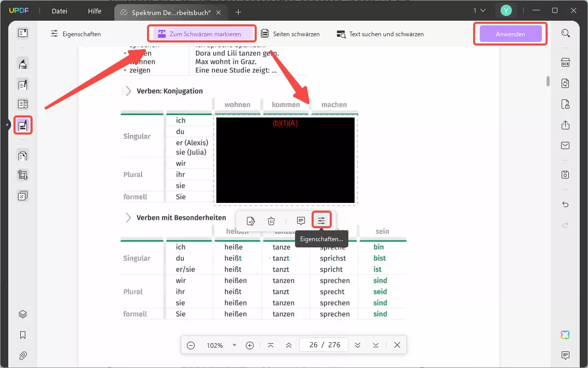Click the vertical document scrollbar
Viewport: 588px width, 368px height.
point(548,81)
